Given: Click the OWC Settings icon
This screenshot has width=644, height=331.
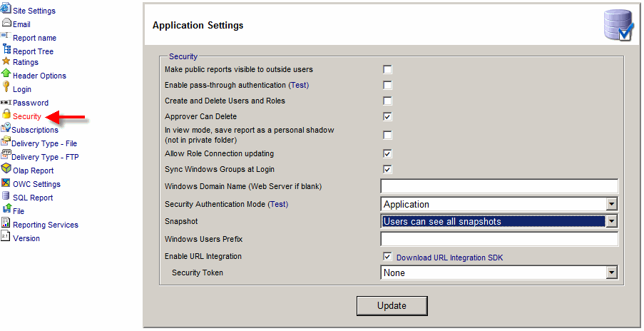Looking at the screenshot, I should pos(6,183).
